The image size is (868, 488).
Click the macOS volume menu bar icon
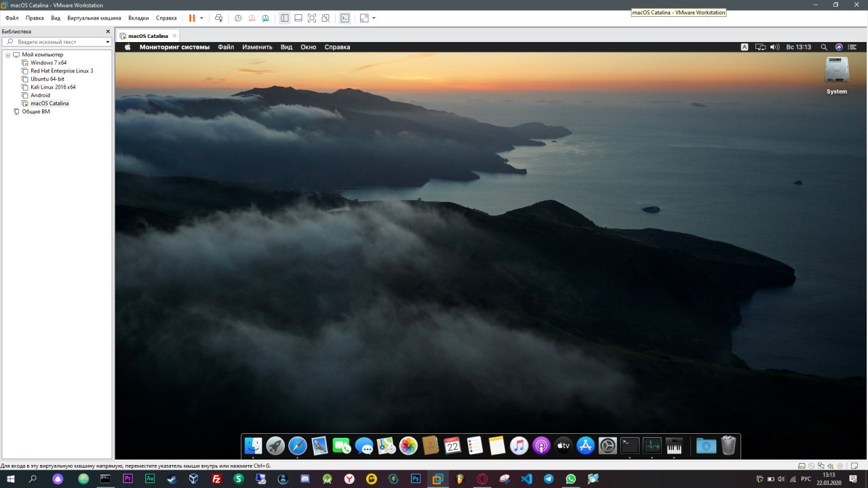(774, 47)
